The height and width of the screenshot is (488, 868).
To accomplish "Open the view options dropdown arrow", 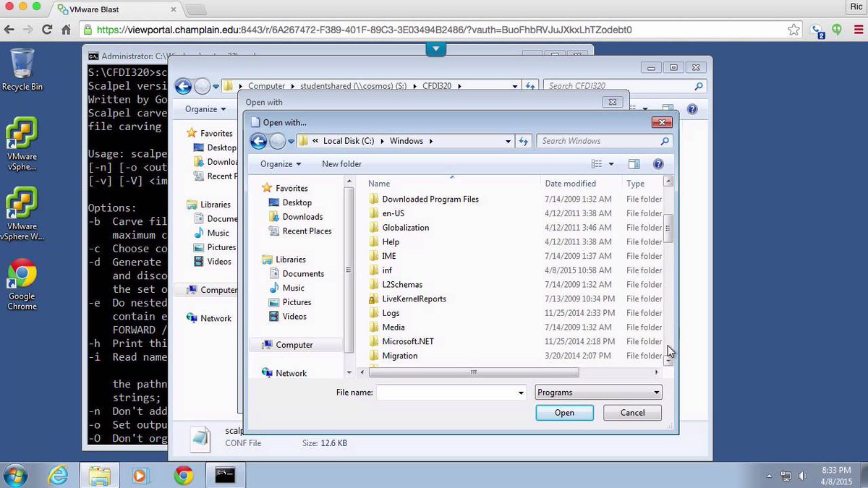I will point(611,164).
